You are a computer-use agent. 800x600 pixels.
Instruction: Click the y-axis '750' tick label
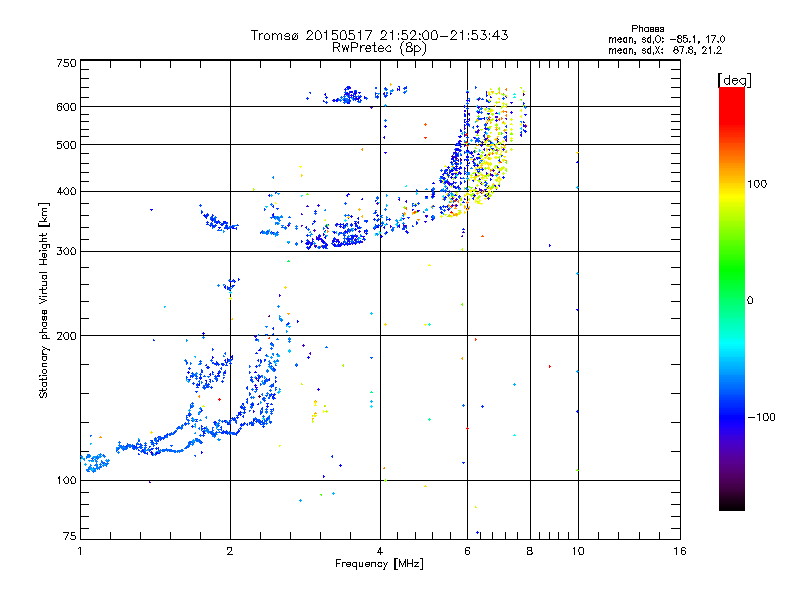(66, 63)
